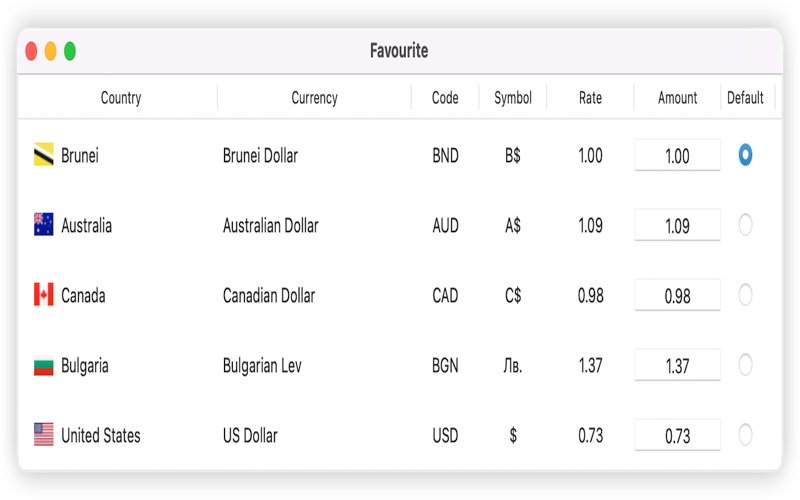The width and height of the screenshot is (800, 500).
Task: Set Canada as default currency
Action: tap(745, 295)
